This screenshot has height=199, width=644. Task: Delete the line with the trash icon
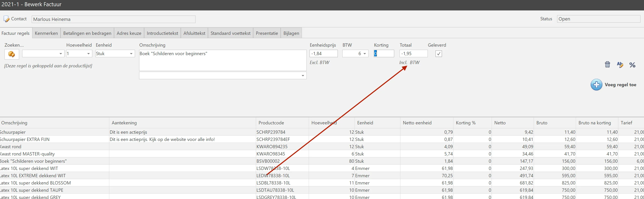(608, 64)
